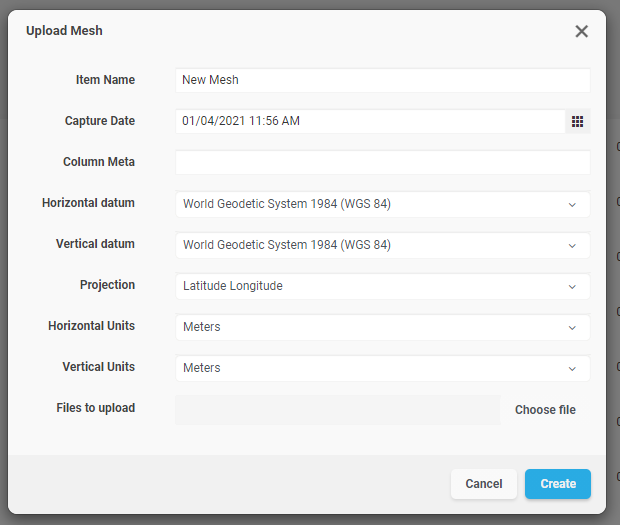The width and height of the screenshot is (620, 525).
Task: Click the Upload Mesh dialog title
Action: (x=64, y=31)
